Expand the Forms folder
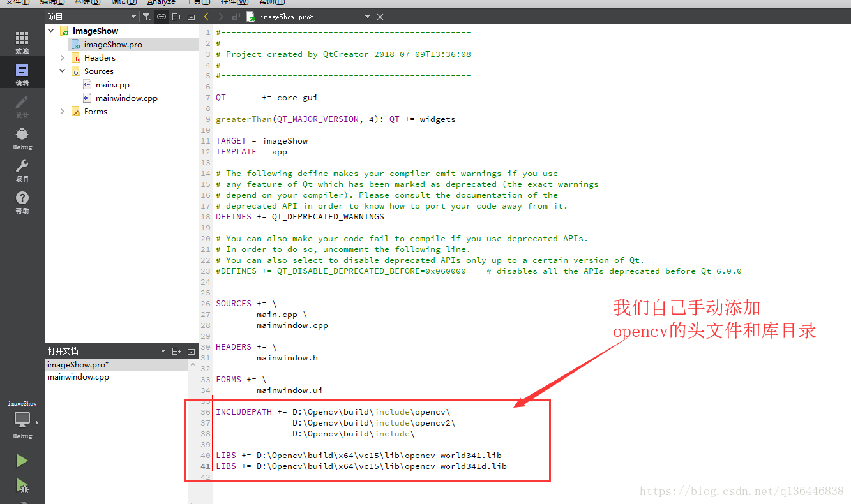The width and height of the screenshot is (851, 504). pyautogui.click(x=63, y=111)
